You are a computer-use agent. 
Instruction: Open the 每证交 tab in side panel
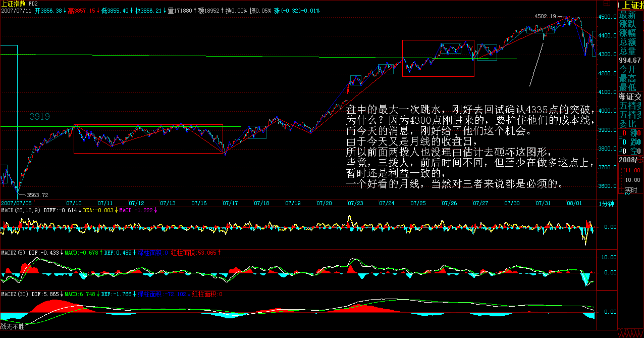click(630, 97)
